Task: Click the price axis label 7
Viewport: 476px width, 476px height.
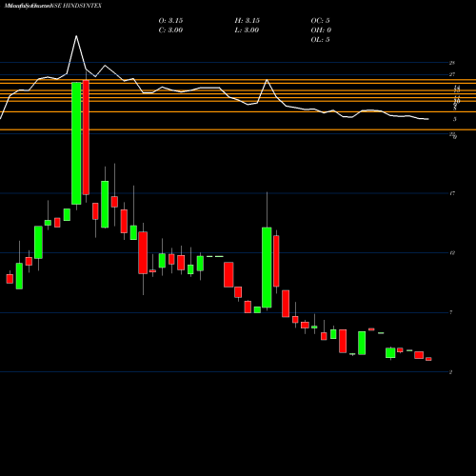Action: pos(451,312)
